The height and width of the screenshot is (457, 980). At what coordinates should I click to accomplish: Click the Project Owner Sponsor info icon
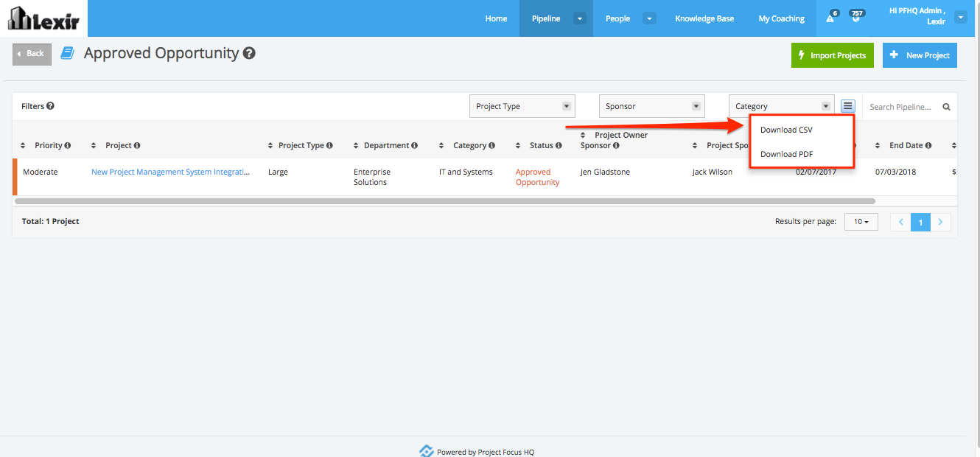click(x=616, y=145)
